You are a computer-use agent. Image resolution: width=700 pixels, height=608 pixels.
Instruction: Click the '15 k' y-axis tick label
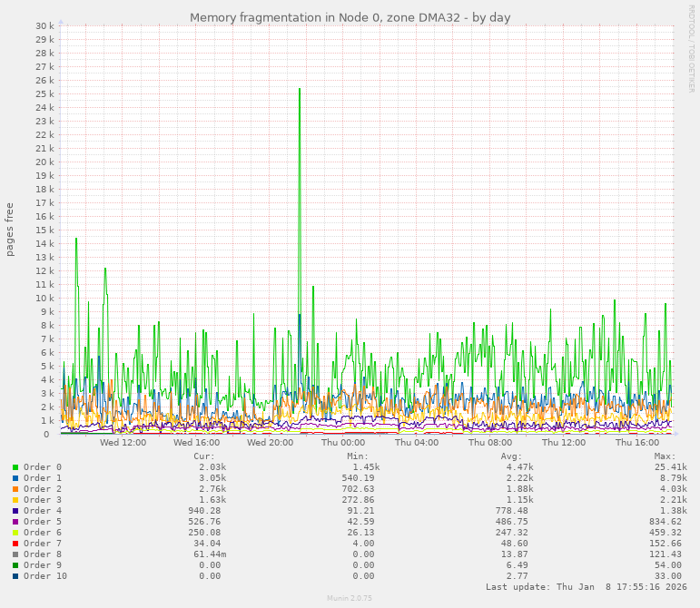44,230
